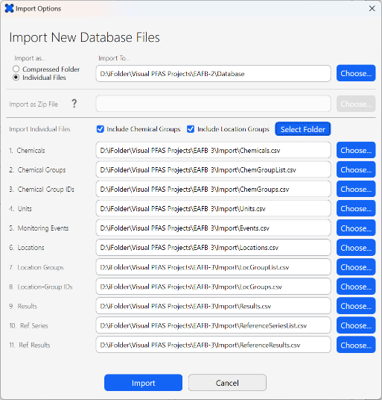
Task: Close the Import Options dialog
Action: pyautogui.click(x=372, y=8)
